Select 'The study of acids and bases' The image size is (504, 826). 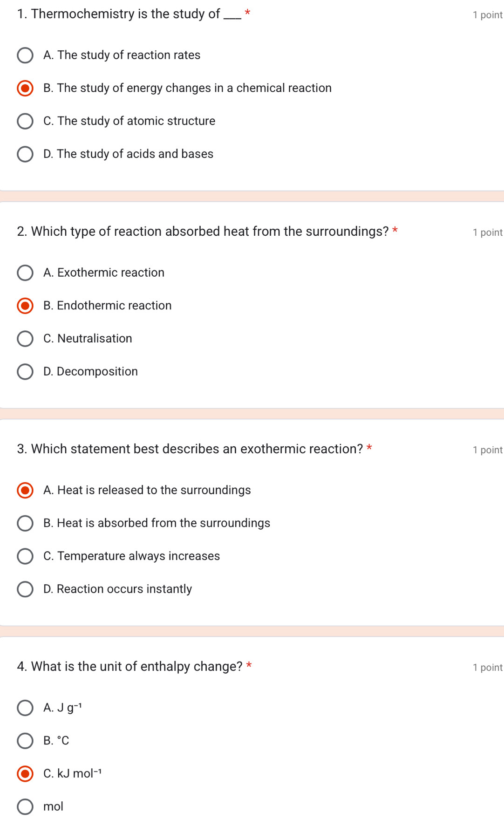click(x=25, y=154)
